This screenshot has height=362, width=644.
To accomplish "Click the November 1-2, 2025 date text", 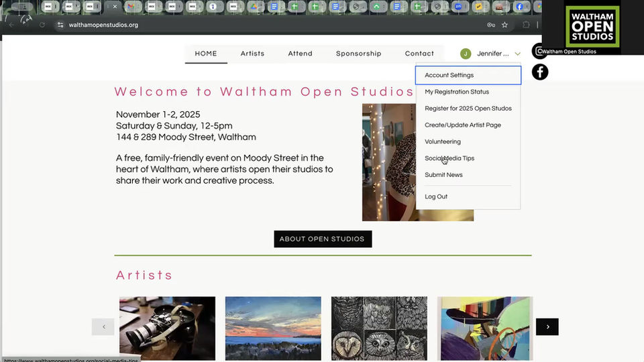I will pyautogui.click(x=158, y=115).
